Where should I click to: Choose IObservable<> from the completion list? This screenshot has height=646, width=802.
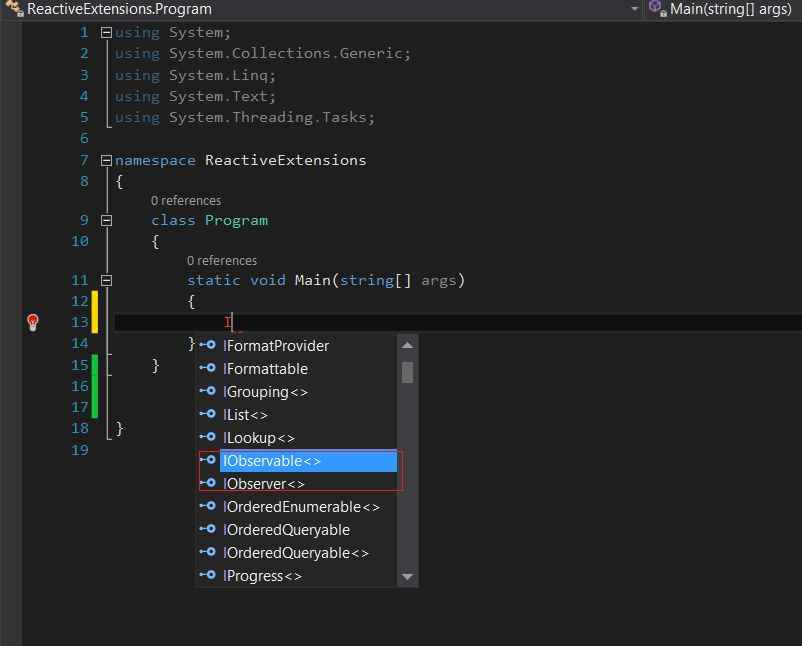(308, 461)
